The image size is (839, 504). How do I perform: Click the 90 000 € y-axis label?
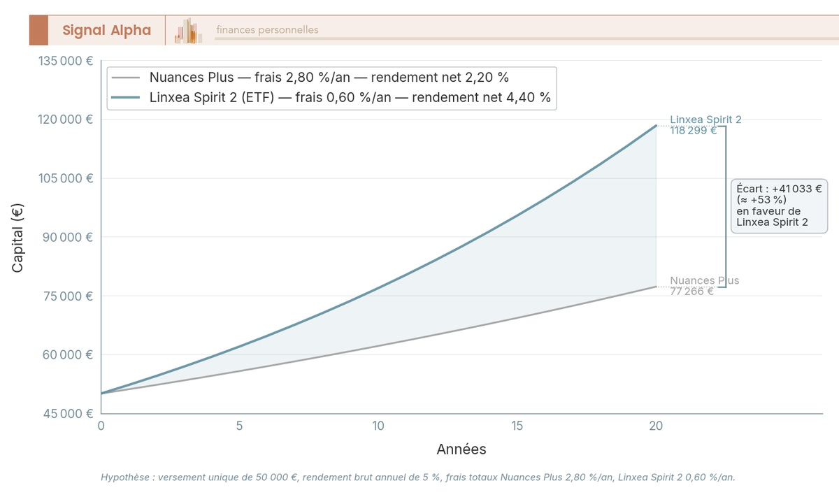[x=68, y=237]
